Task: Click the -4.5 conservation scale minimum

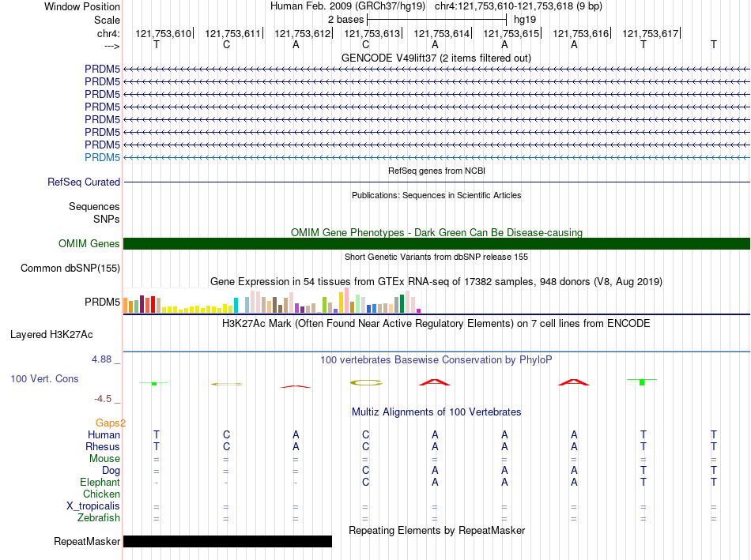Action: [103, 399]
